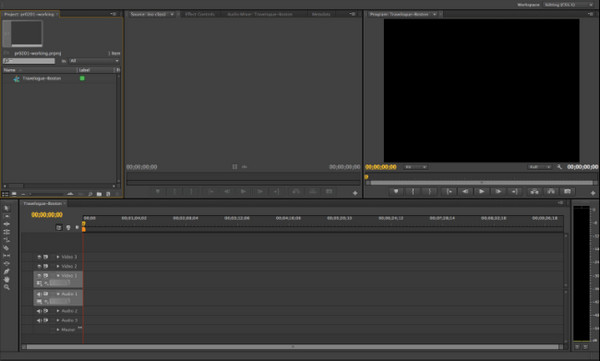Screen dimensions: 600x361
Task: Expand the Audio 2 track
Action: (x=58, y=311)
